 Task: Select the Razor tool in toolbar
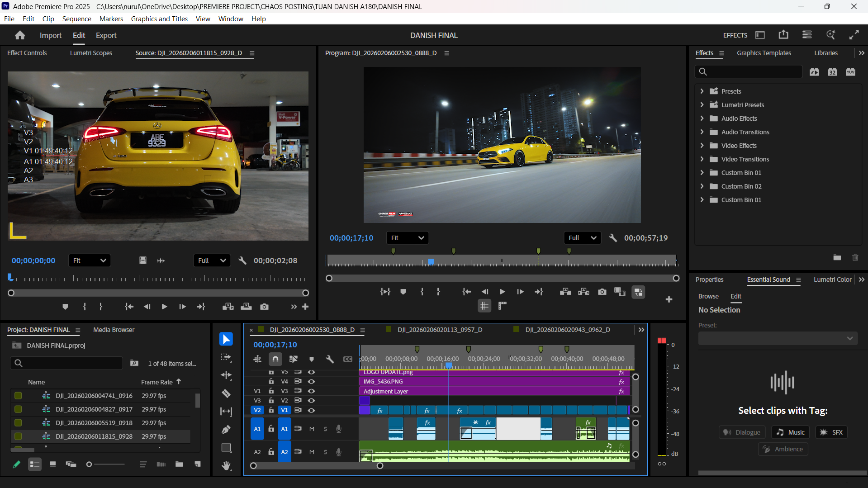coord(226,393)
